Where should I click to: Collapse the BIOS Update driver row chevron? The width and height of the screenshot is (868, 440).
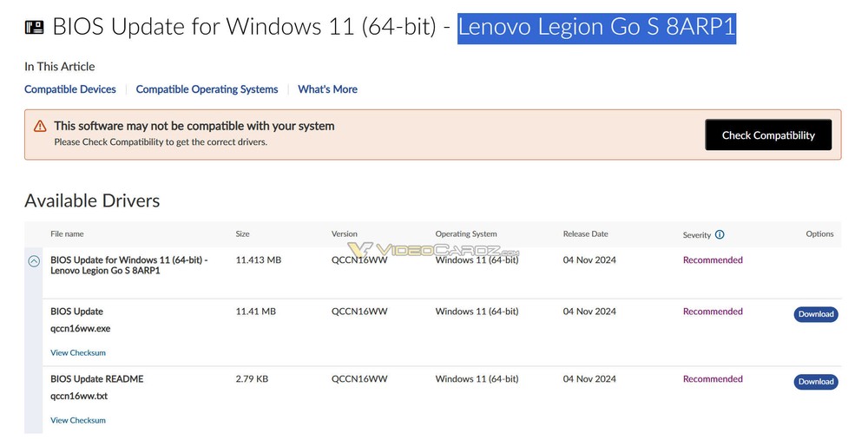[34, 260]
